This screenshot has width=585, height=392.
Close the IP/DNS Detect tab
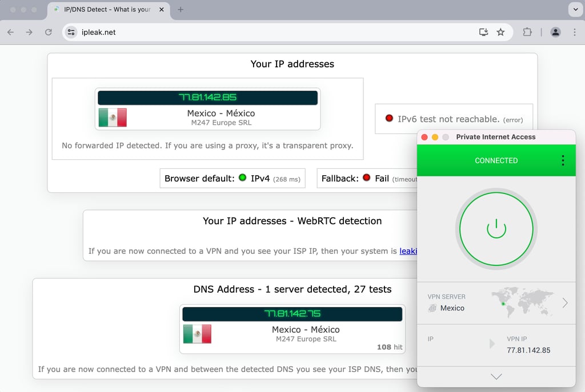(x=162, y=10)
